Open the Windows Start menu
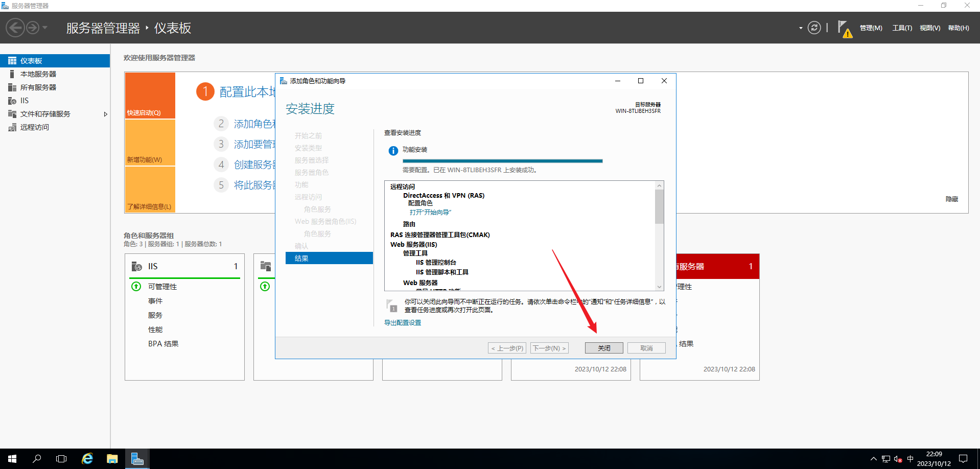The height and width of the screenshot is (469, 980). [12, 459]
